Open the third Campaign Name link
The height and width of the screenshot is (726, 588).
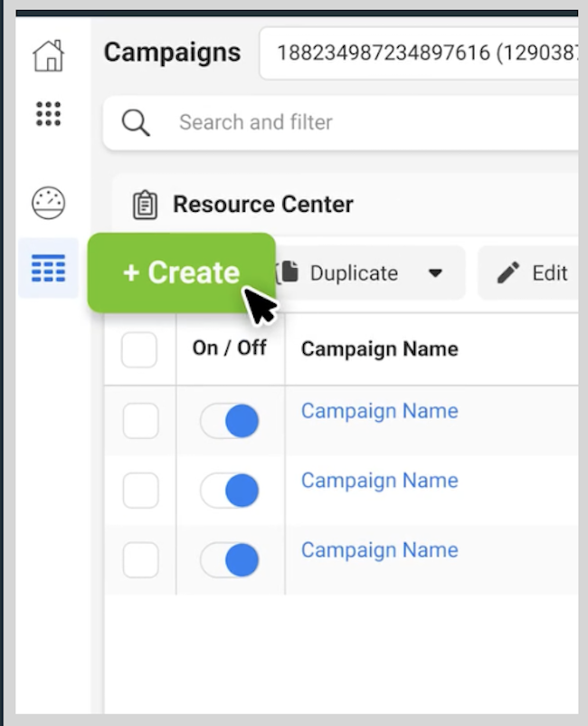pyautogui.click(x=379, y=549)
